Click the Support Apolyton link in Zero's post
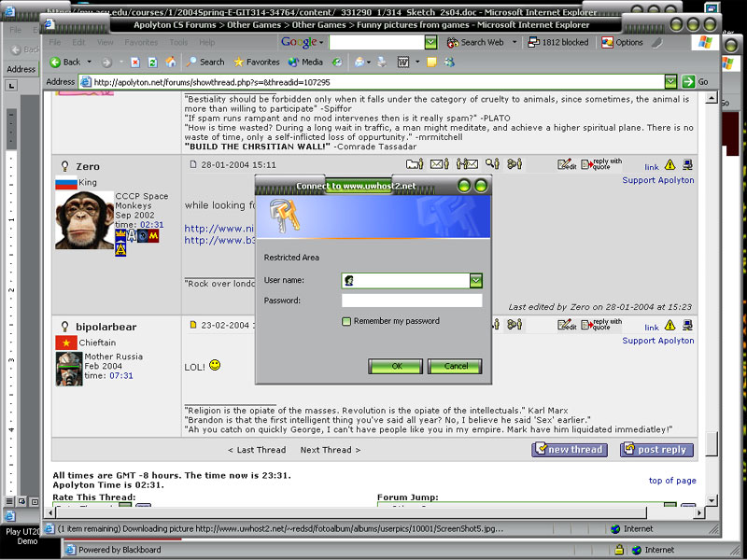 pyautogui.click(x=658, y=180)
